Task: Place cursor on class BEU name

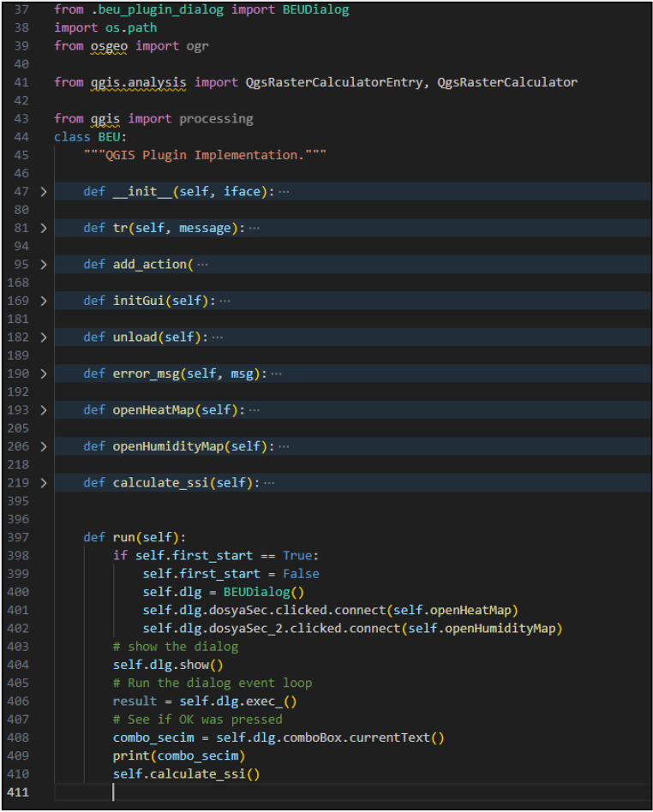Action: tap(110, 137)
